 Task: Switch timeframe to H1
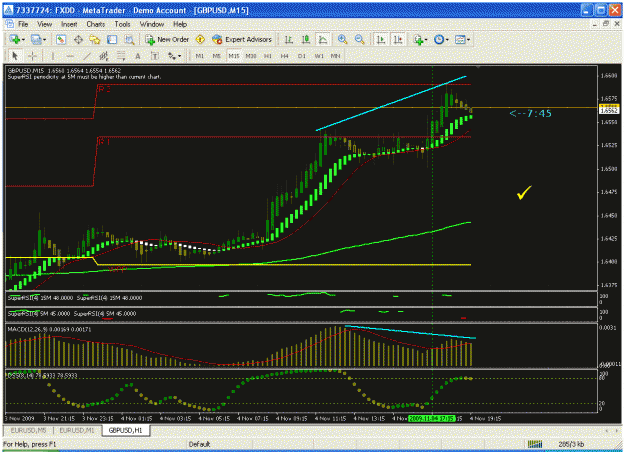point(268,56)
